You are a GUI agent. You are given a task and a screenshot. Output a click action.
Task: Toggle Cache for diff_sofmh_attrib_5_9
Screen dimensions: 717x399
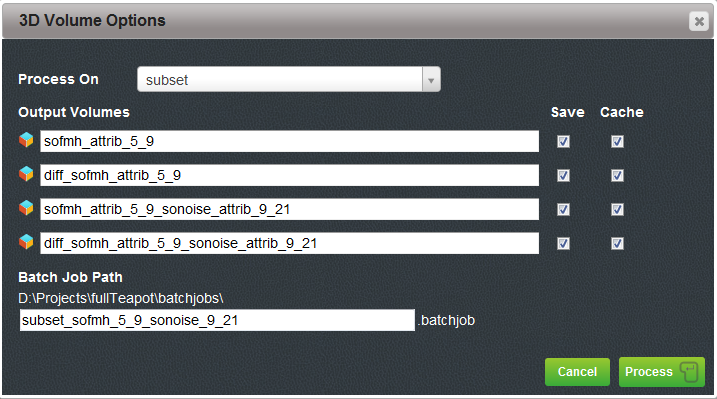[617, 176]
